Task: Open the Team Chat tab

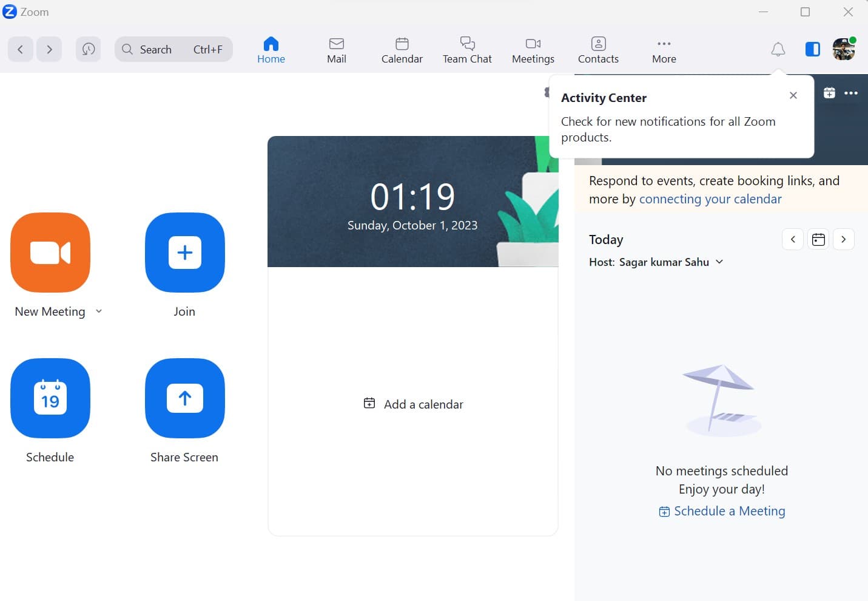Action: [x=467, y=50]
